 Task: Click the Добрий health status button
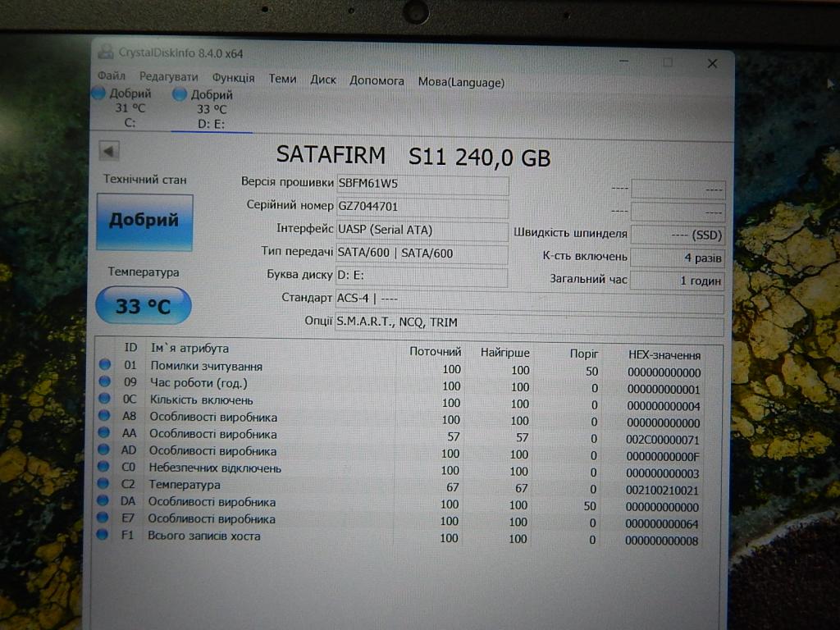pyautogui.click(x=144, y=221)
